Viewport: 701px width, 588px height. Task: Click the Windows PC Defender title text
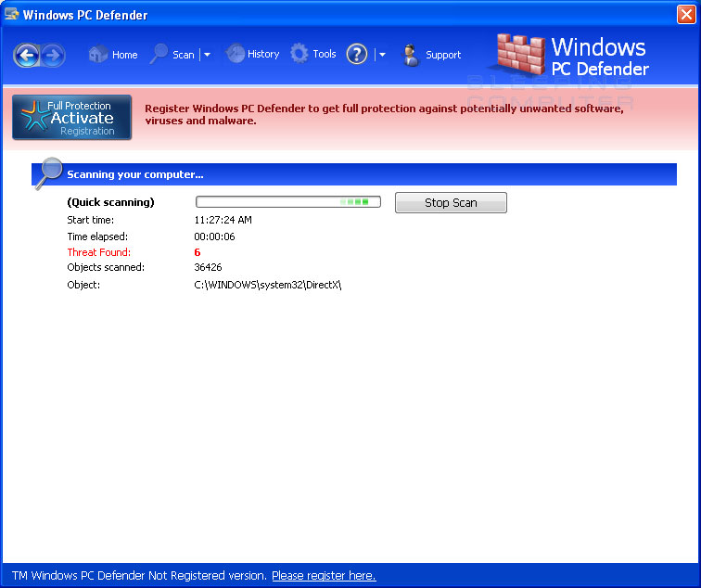[85, 15]
